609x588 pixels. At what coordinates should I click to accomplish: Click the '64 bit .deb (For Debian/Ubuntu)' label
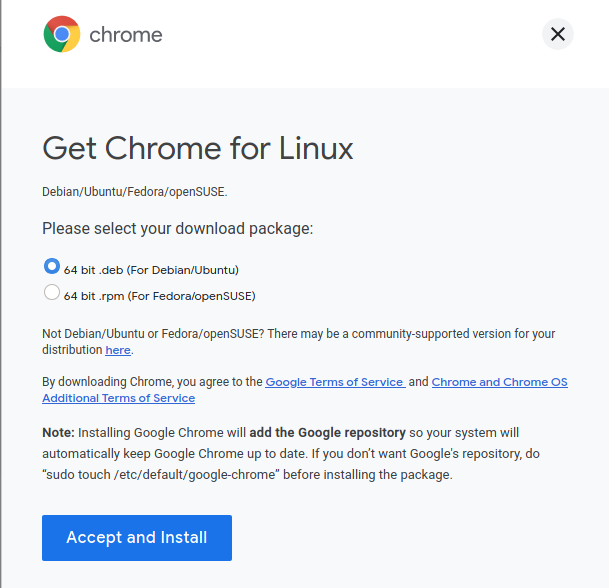click(x=151, y=270)
